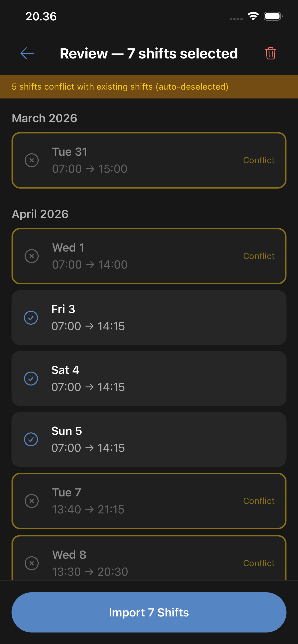This screenshot has width=298, height=644.
Task: Tap the red trash delete icon
Action: tap(270, 53)
